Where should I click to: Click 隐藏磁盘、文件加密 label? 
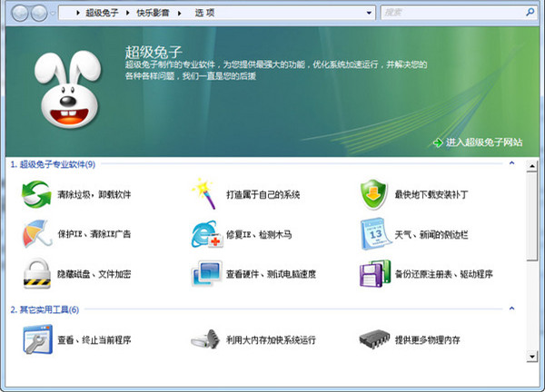coord(94,274)
